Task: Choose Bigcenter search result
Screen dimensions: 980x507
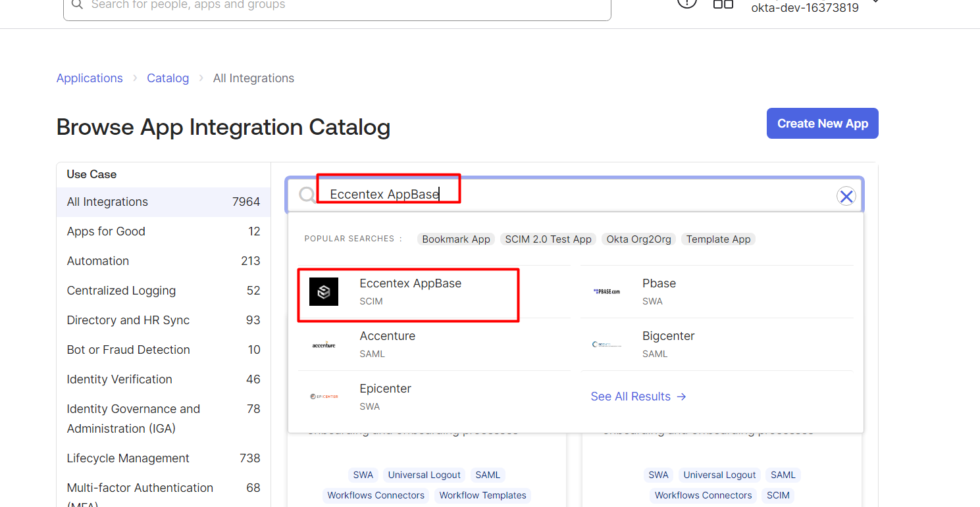Action: point(717,345)
